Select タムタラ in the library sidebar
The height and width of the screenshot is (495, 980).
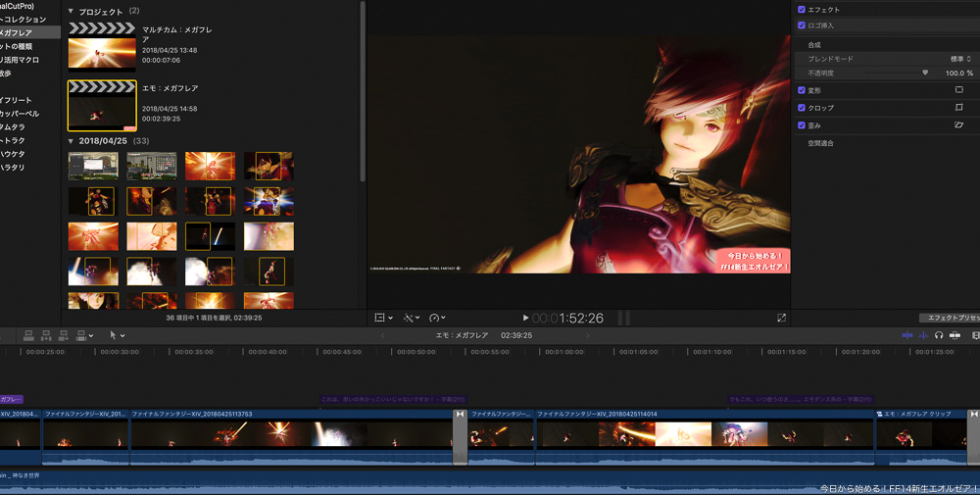click(13, 127)
